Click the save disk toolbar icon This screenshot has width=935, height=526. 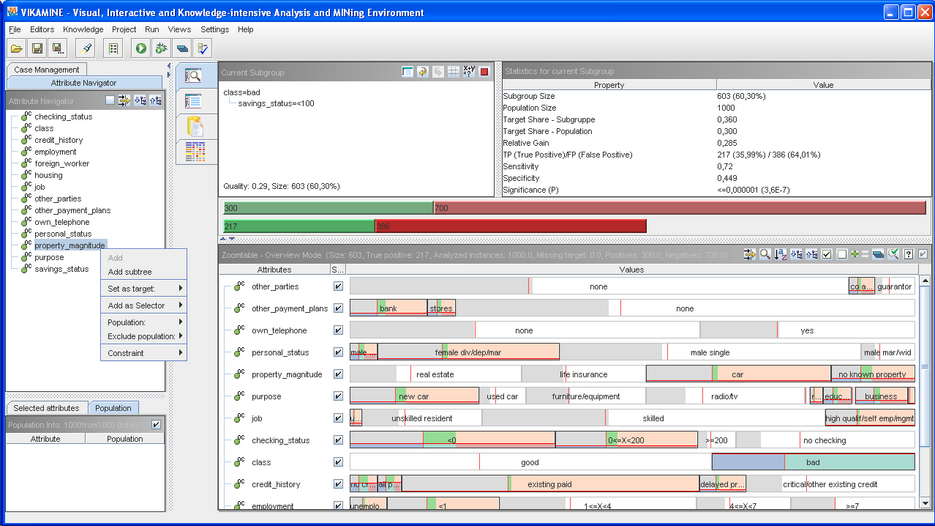pos(37,48)
